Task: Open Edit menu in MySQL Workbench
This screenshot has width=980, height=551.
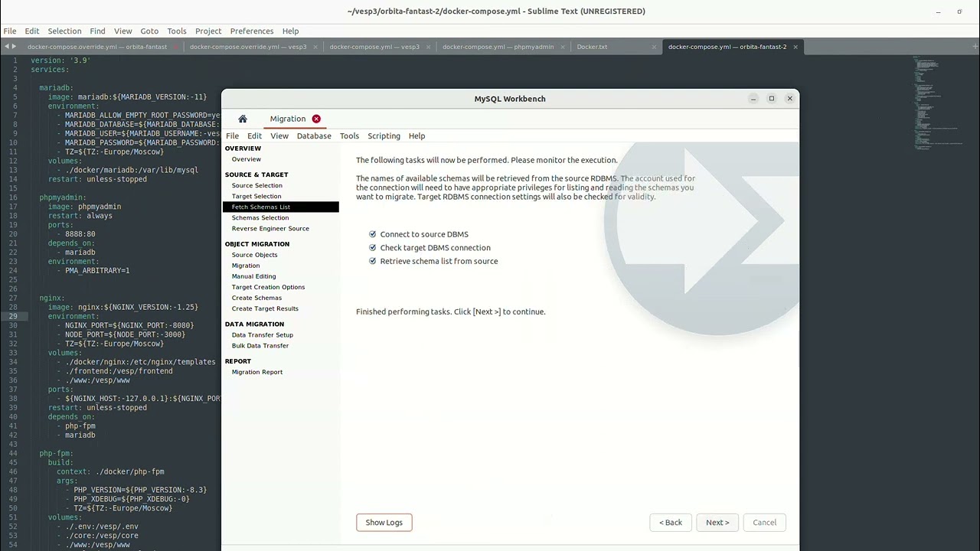Action: click(x=254, y=135)
